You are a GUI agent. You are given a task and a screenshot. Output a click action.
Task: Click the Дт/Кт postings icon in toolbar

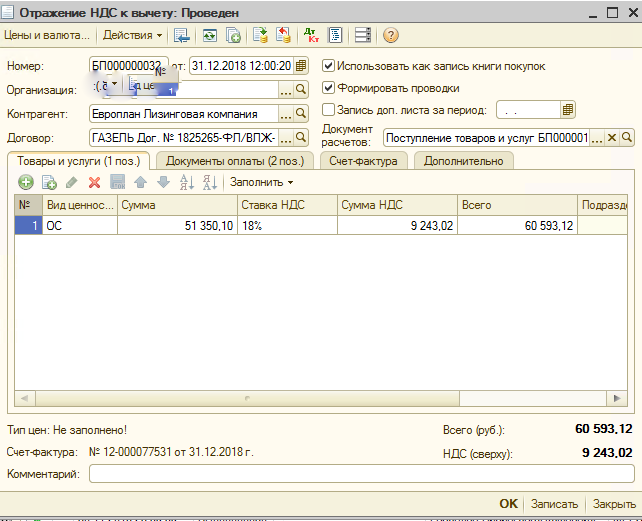click(x=309, y=35)
